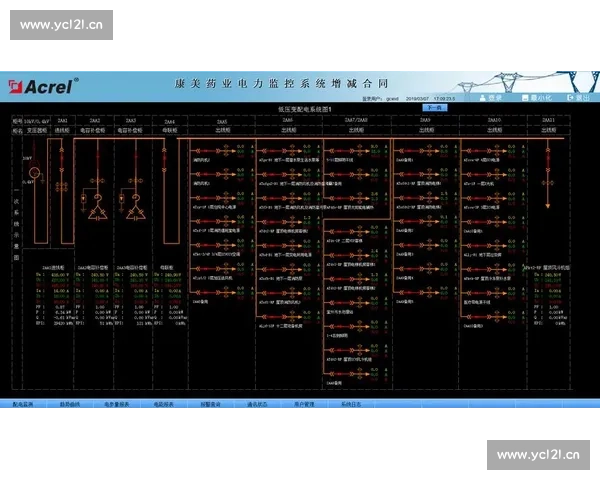Click the 2AA1进线柜 readings panel
The width and height of the screenshot is (600, 480).
(x=54, y=296)
